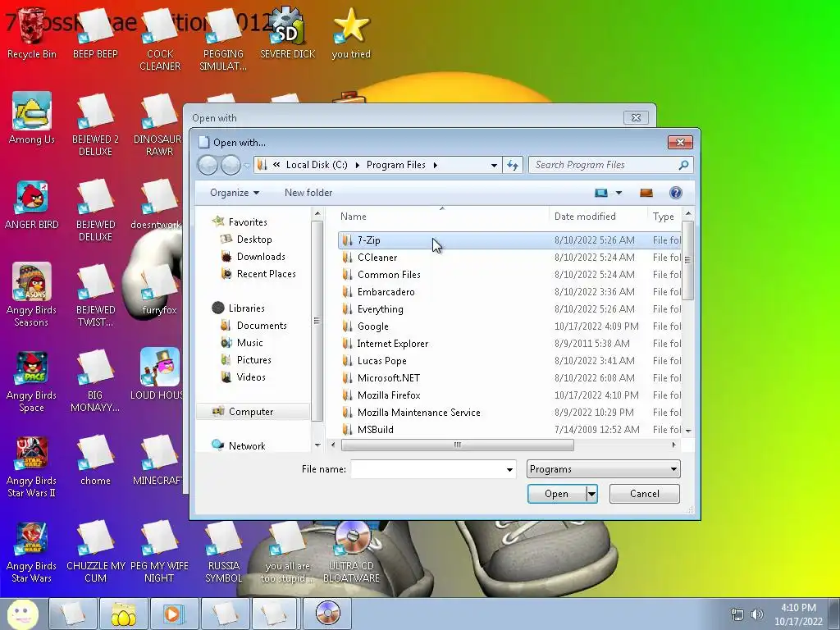Expand the File name dropdown arrow
This screenshot has height=630, width=840.
click(x=509, y=469)
